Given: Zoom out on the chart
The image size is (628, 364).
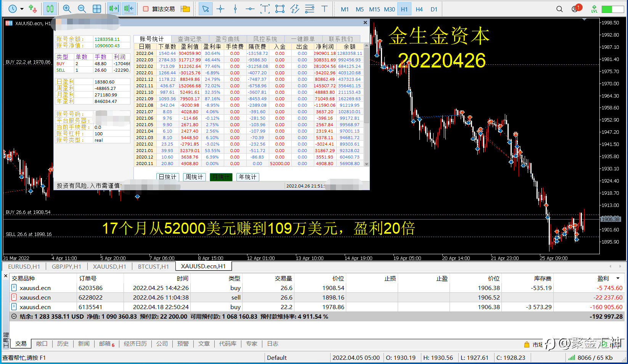Looking at the screenshot, I should (x=82, y=9).
